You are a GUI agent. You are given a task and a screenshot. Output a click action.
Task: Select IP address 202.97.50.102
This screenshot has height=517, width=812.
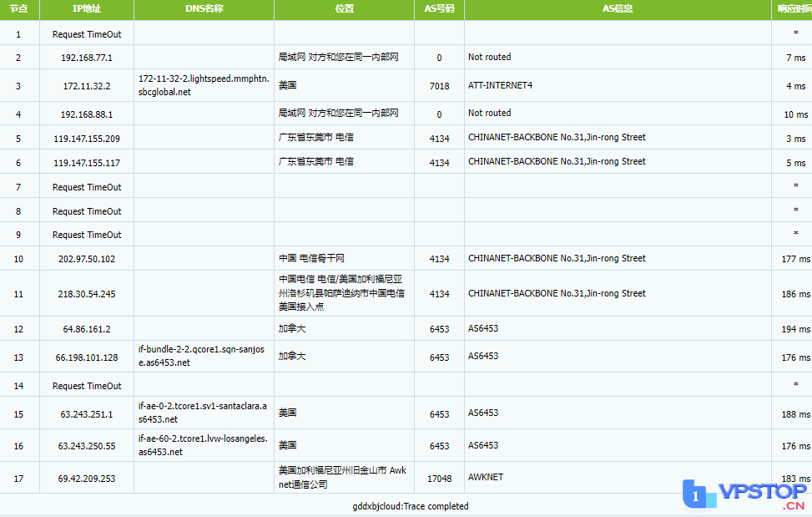[x=86, y=259]
